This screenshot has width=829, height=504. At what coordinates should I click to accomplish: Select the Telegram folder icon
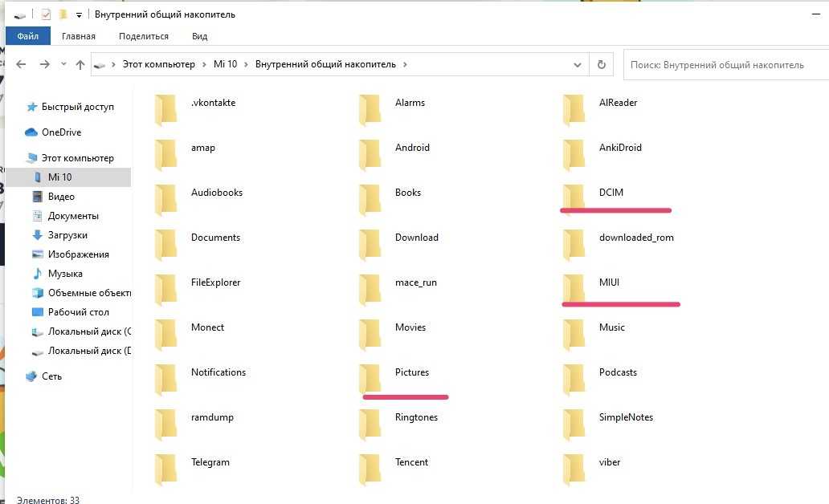pos(165,464)
